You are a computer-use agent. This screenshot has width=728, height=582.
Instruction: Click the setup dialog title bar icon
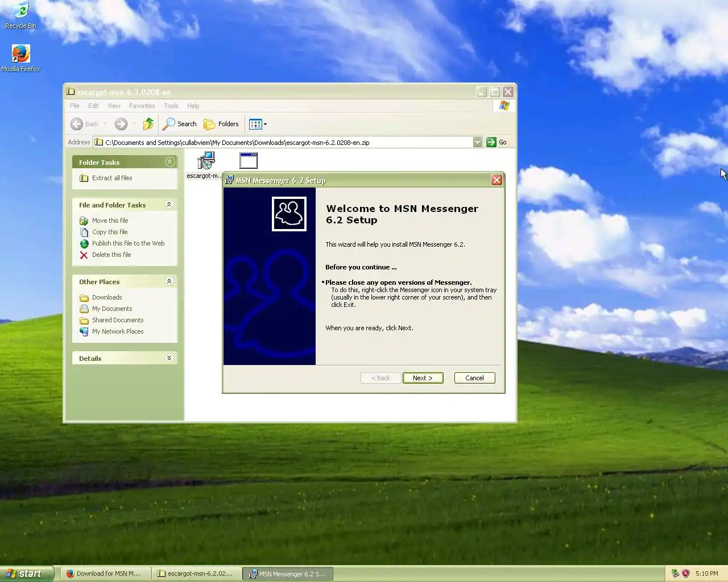[229, 180]
